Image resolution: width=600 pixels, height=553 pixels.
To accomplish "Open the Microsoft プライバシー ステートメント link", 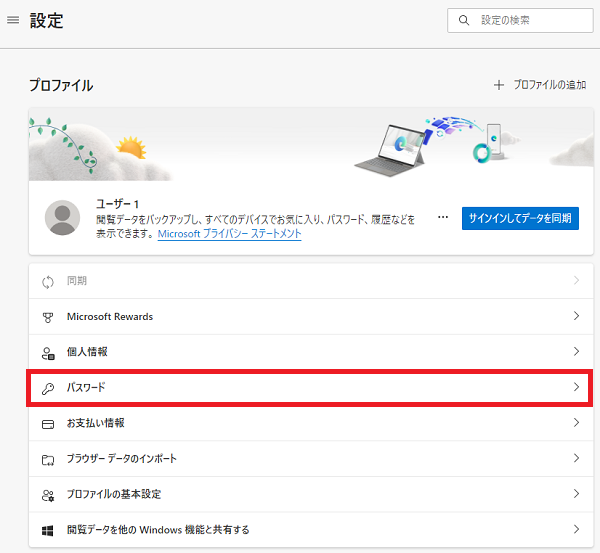I will pos(230,233).
